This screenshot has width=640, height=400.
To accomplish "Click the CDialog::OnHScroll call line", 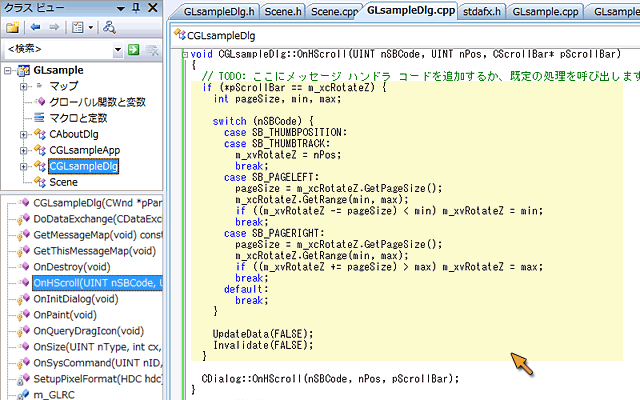I will click(x=330, y=379).
